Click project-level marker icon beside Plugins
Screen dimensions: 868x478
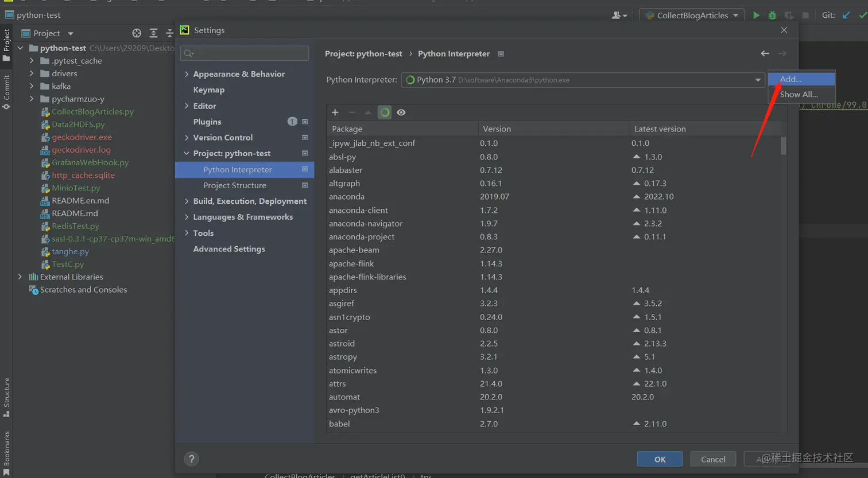click(305, 122)
